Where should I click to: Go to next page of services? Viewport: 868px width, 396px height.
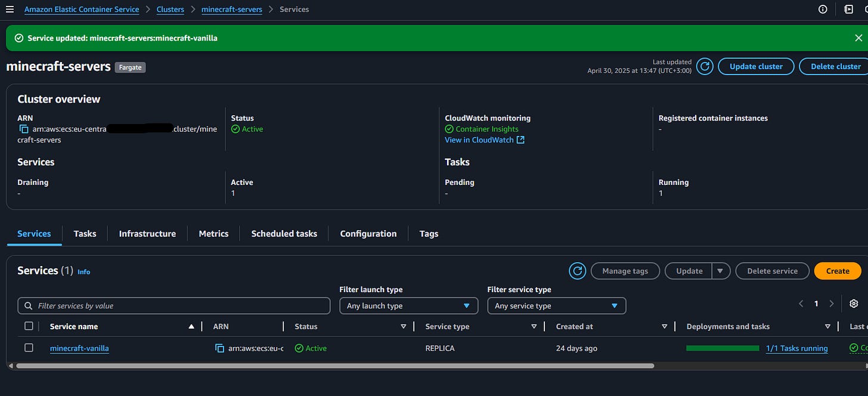point(832,304)
